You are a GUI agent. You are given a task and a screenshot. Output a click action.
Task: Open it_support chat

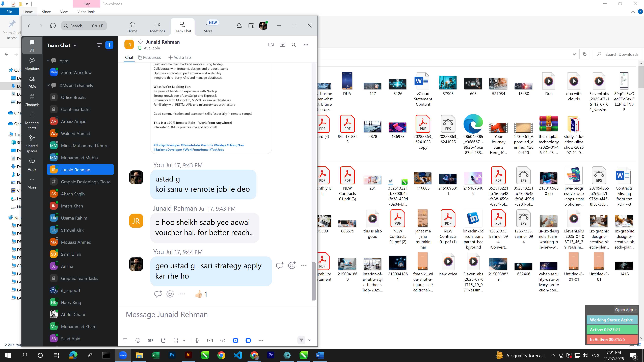click(80, 290)
